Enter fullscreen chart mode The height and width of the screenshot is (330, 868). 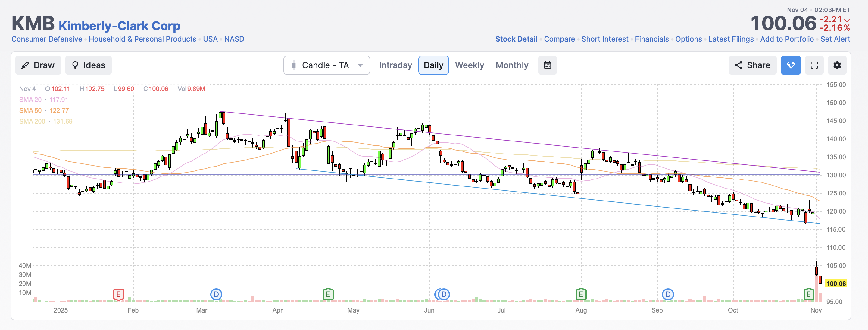point(814,65)
